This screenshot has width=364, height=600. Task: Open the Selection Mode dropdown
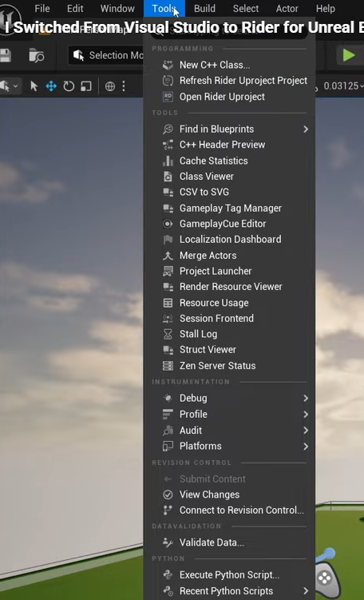click(x=106, y=55)
